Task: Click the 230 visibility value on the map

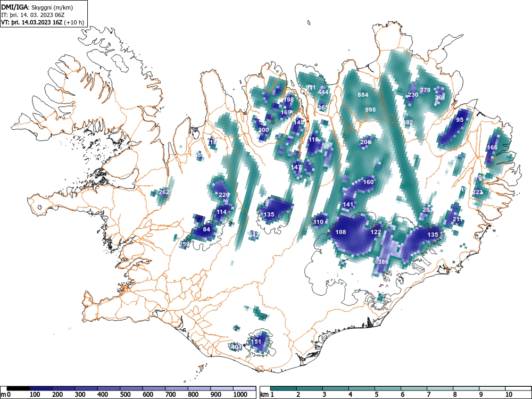Action: [x=413, y=95]
